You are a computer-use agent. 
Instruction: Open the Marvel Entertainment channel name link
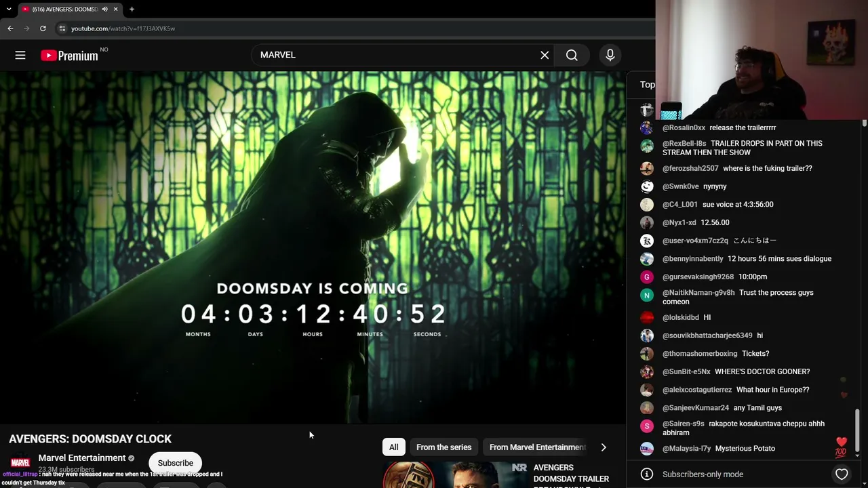82,458
